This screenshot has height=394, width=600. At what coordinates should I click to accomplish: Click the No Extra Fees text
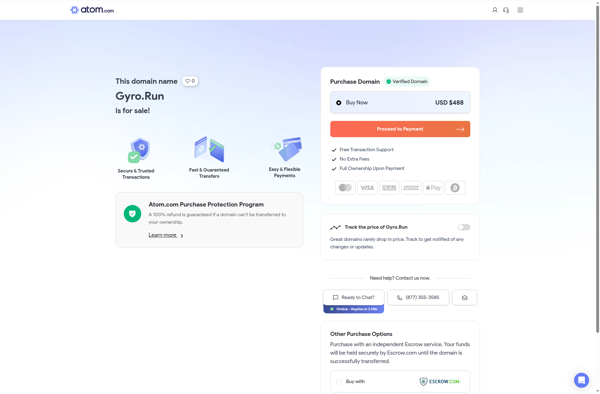[354, 159]
